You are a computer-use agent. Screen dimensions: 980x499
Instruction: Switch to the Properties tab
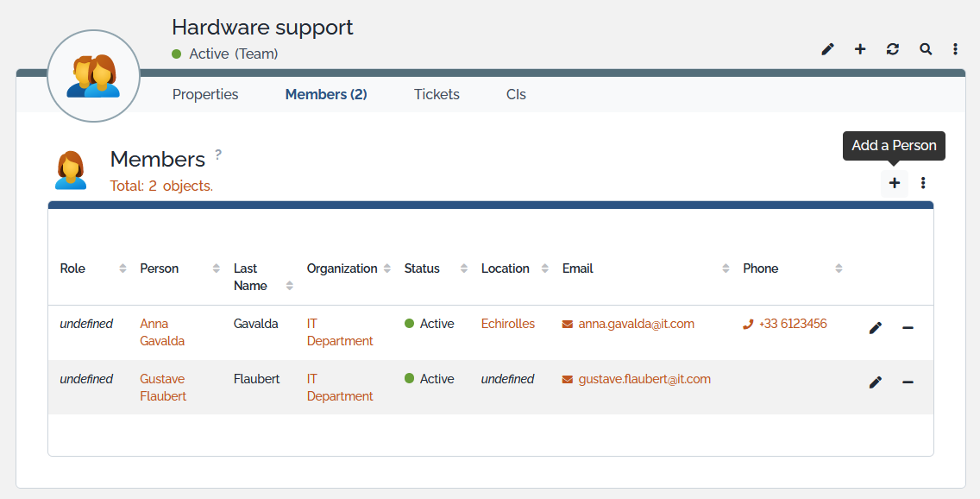[205, 94]
